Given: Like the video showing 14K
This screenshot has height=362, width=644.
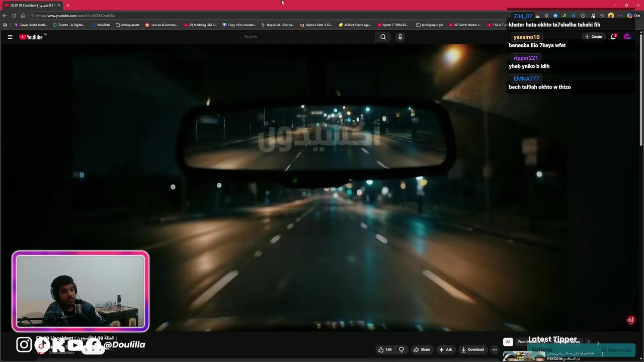Looking at the screenshot, I should click(x=385, y=349).
